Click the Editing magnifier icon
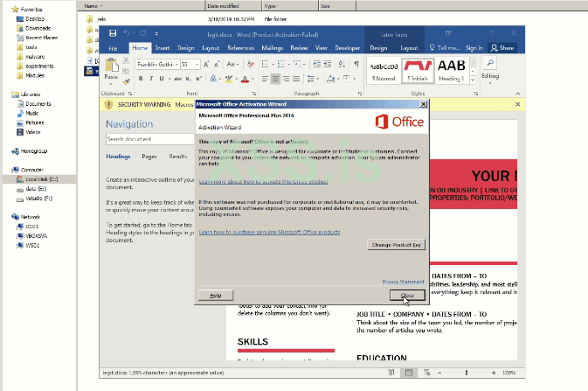The height and width of the screenshot is (391, 588). [490, 63]
